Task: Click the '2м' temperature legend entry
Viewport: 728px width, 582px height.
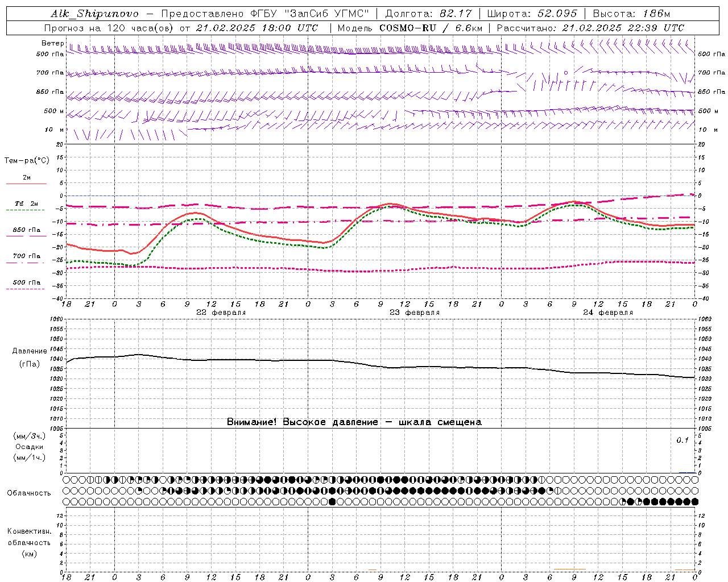Action: point(27,178)
